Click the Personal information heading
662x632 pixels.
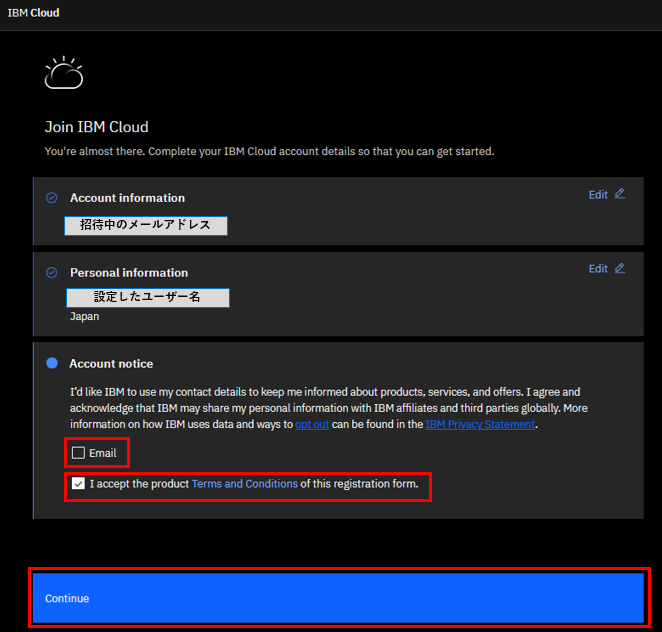coord(129,273)
